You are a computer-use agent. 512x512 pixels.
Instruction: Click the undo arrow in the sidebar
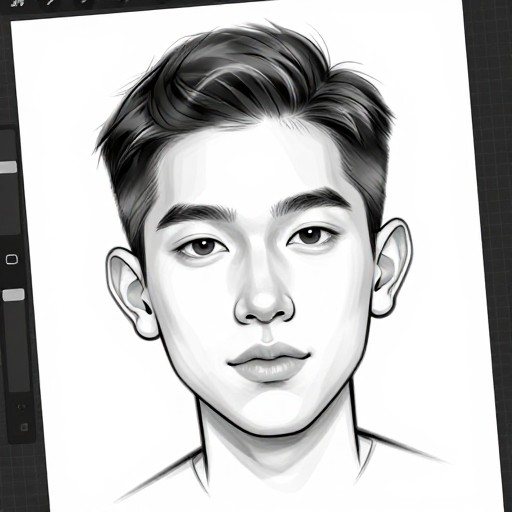coord(22,407)
